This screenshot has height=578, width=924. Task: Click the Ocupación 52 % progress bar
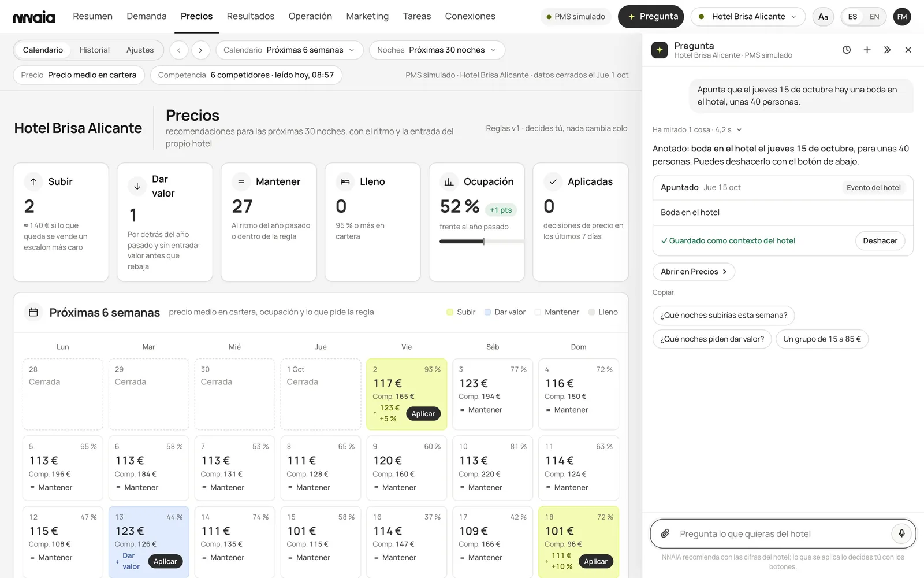[x=481, y=242]
